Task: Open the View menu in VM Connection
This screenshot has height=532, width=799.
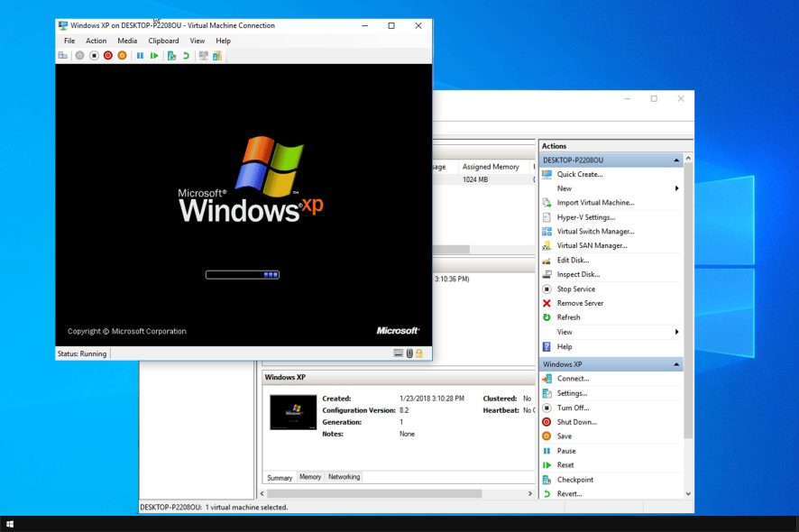Action: [197, 41]
